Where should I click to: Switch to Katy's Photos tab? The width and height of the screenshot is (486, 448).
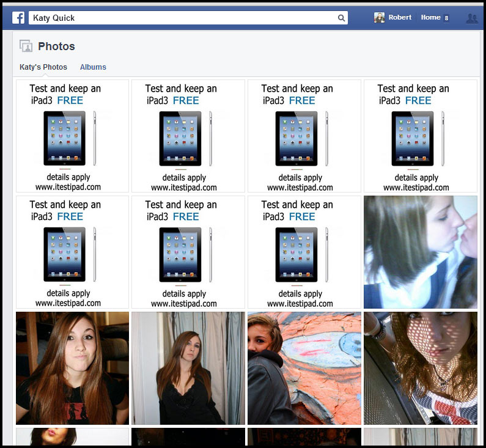(43, 67)
